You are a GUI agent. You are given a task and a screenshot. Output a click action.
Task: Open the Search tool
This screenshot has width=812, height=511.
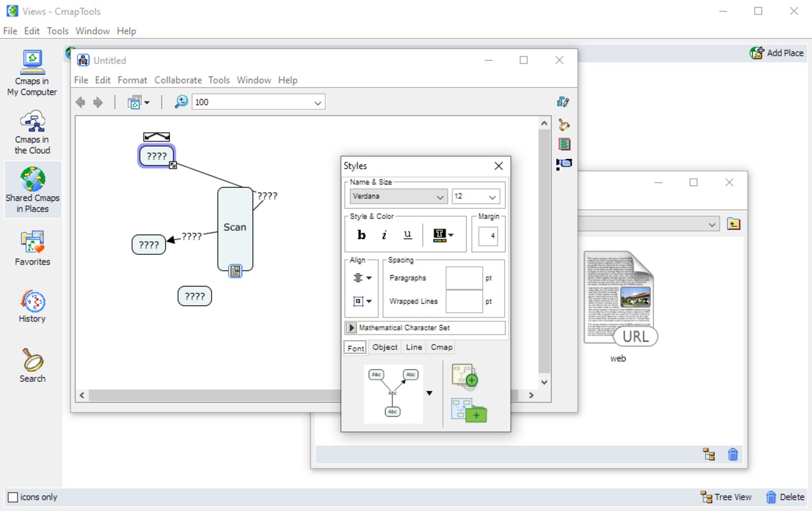click(32, 365)
